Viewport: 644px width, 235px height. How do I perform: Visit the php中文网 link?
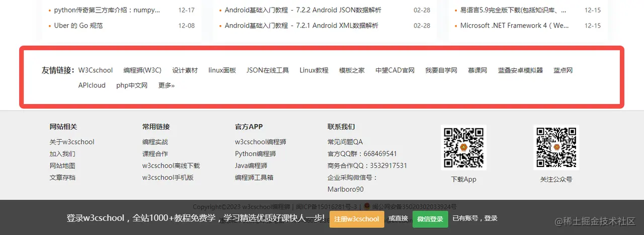click(x=132, y=86)
